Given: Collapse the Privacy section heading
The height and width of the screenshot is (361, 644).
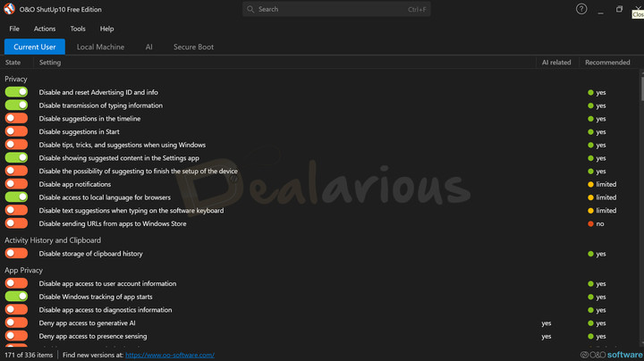Looking at the screenshot, I should [x=16, y=79].
